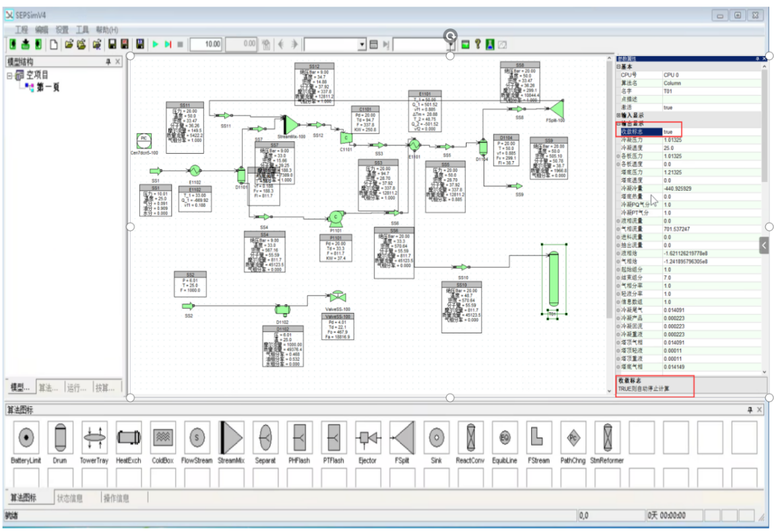Screen dimensions: 774x532
Task: Click the 10.00 time input field
Action: pos(206,44)
